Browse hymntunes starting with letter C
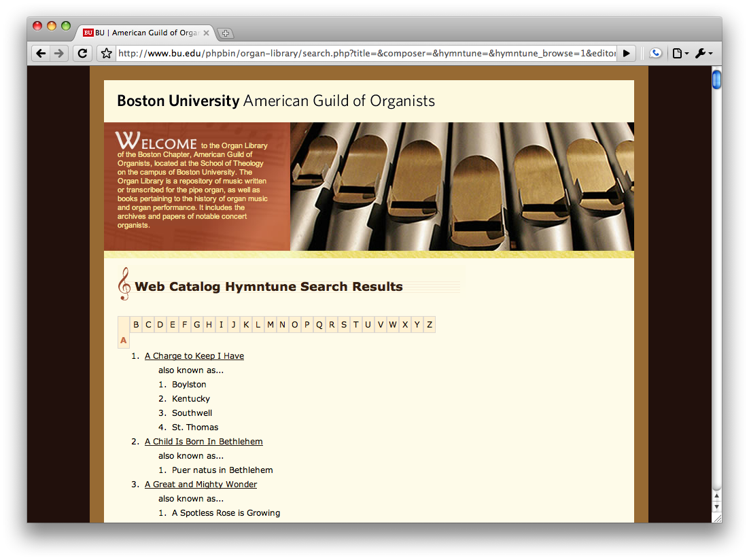749x560 pixels. (148, 324)
